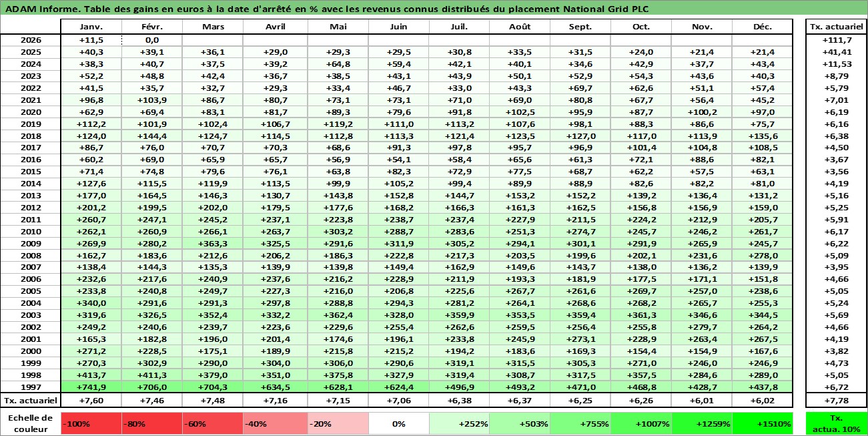Select the +303,2 cell for Mai 2010

[x=338, y=232]
